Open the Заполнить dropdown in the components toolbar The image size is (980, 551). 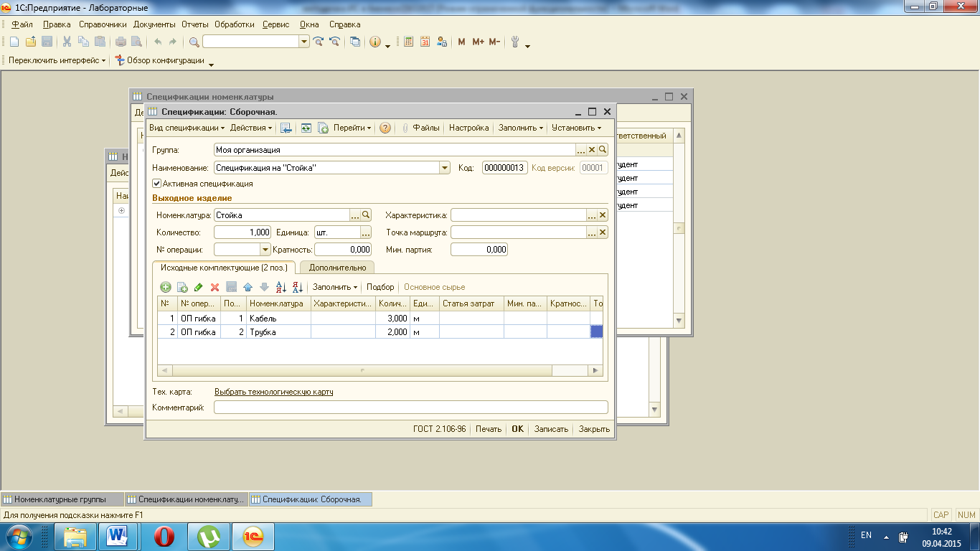335,287
